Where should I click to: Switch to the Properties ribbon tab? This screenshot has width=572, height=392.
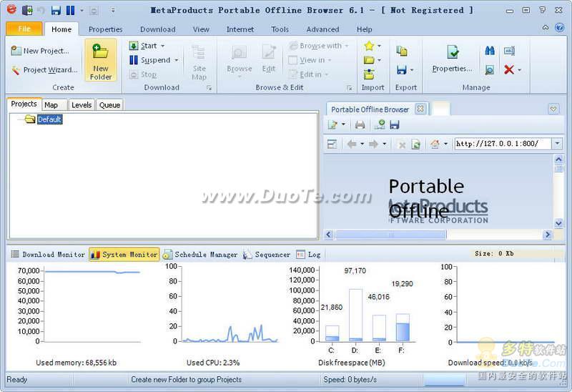[105, 29]
